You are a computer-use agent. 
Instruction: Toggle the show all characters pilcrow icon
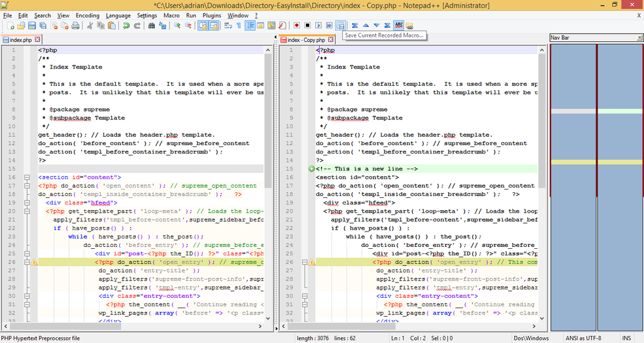coord(239,26)
